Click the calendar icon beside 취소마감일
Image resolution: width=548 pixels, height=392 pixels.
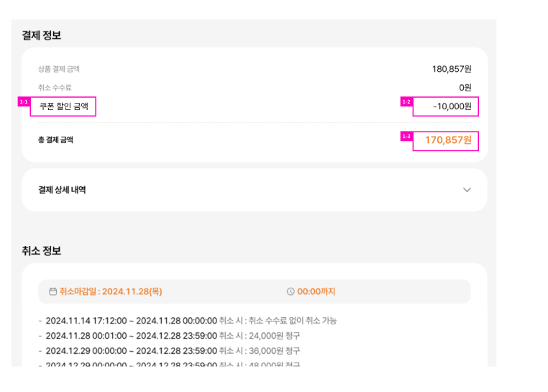tap(52, 291)
